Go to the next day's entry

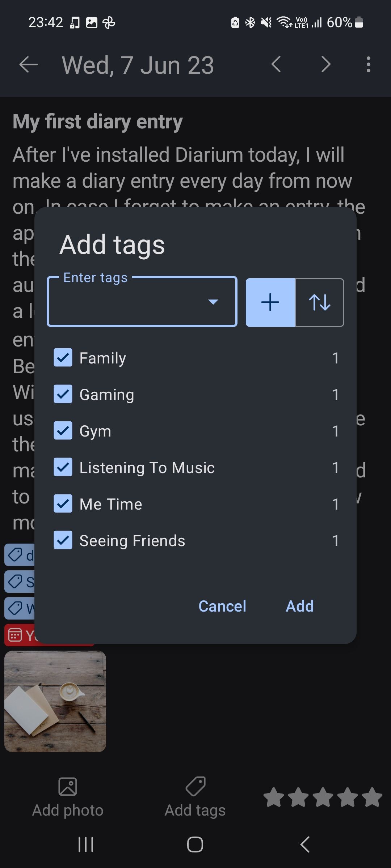(x=326, y=65)
